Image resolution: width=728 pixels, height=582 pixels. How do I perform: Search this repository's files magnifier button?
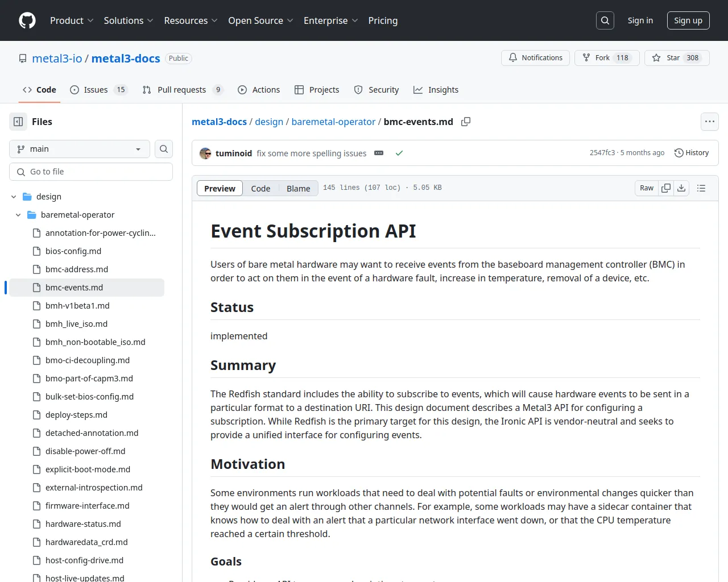pos(164,149)
